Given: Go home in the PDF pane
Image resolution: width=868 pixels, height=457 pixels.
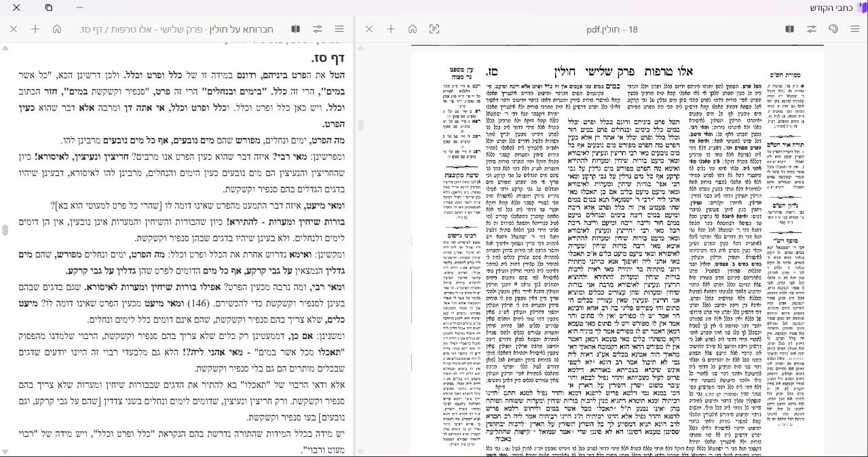Looking at the screenshot, I should pyautogui.click(x=413, y=29).
